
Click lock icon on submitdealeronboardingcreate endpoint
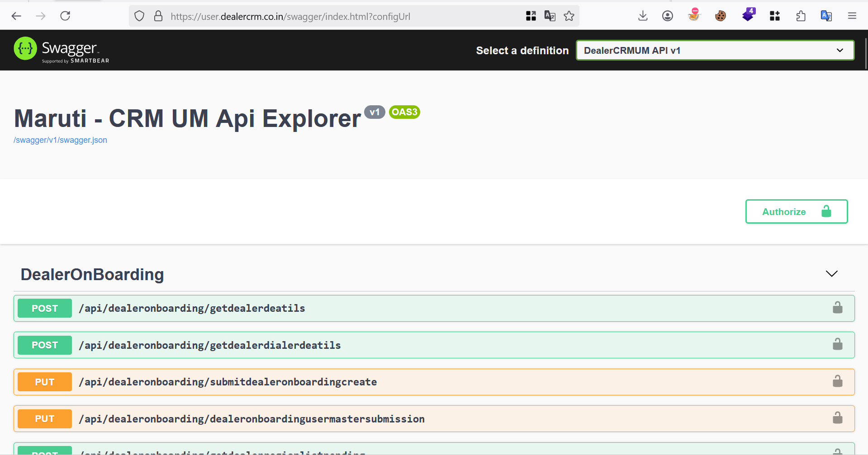tap(837, 381)
